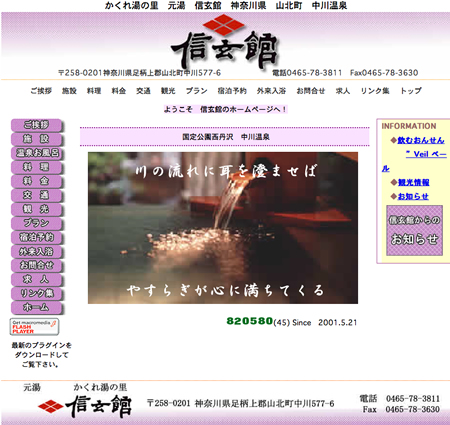Go to ホーム via sidebar button
The height and width of the screenshot is (425, 450).
37,307
